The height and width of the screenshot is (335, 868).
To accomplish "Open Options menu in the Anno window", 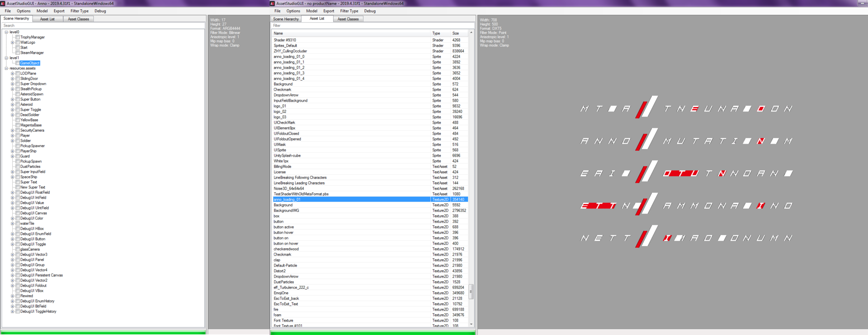I will pyautogui.click(x=24, y=11).
